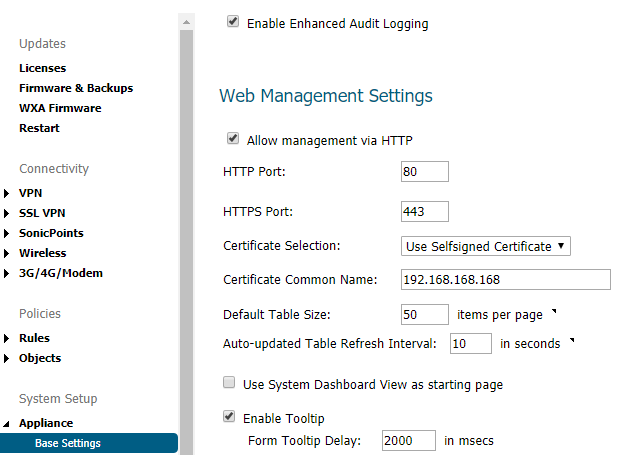
Task: Click the tooltip marker beside items per page
Action: [x=553, y=311]
